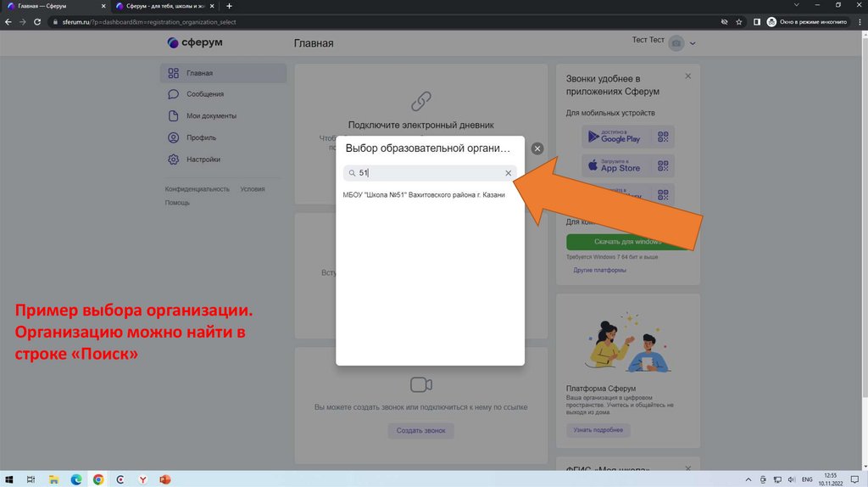Image resolution: width=868 pixels, height=487 pixels.
Task: Switch the ENG keyboard language indicator
Action: coord(807,479)
